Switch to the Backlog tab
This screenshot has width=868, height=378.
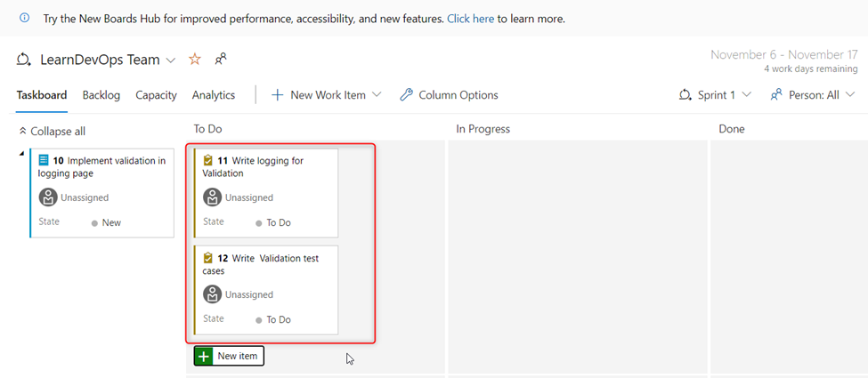pos(101,95)
